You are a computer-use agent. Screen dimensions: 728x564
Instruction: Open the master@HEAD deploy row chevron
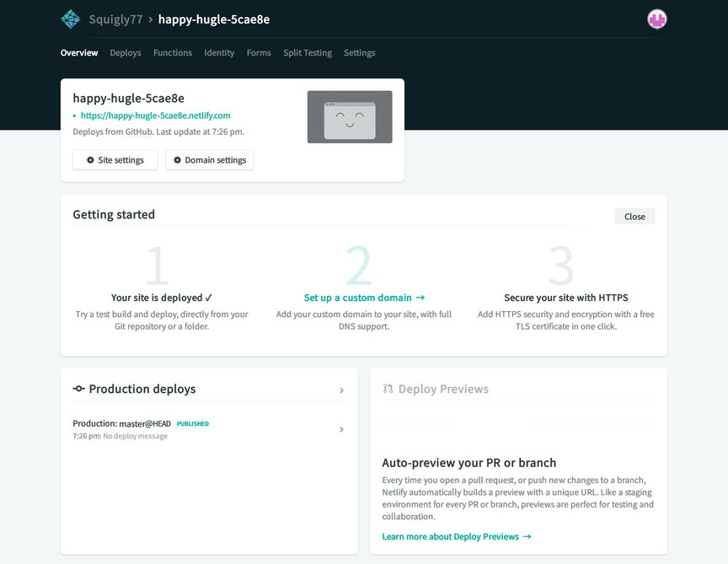tap(341, 429)
